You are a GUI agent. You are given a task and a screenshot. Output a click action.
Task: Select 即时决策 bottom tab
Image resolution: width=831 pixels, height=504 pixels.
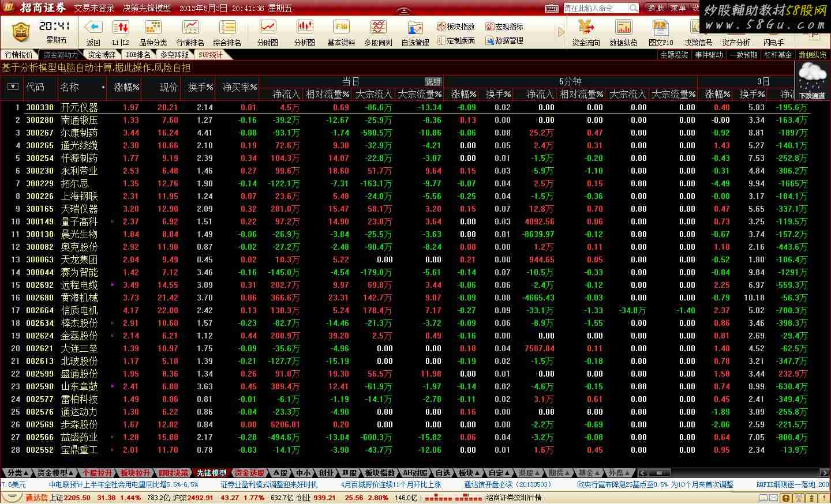coord(174,473)
